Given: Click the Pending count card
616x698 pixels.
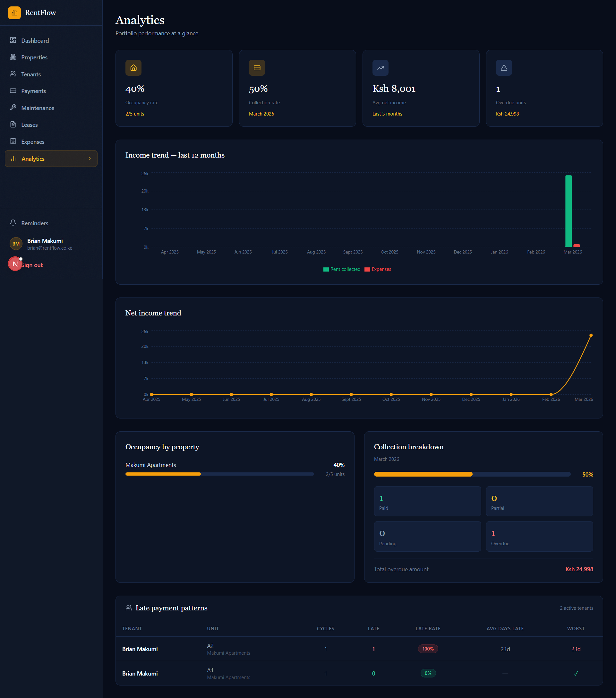Looking at the screenshot, I should [x=428, y=537].
